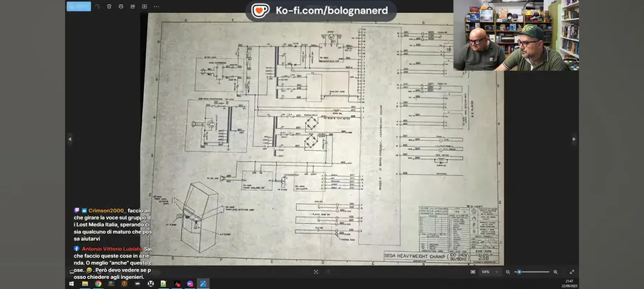Open the share icon in Photos toolbar
Image resolution: width=644 pixels, height=289 pixels.
(132, 6)
